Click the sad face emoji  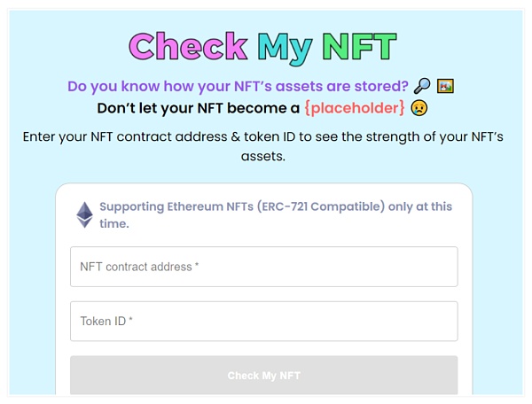point(420,109)
